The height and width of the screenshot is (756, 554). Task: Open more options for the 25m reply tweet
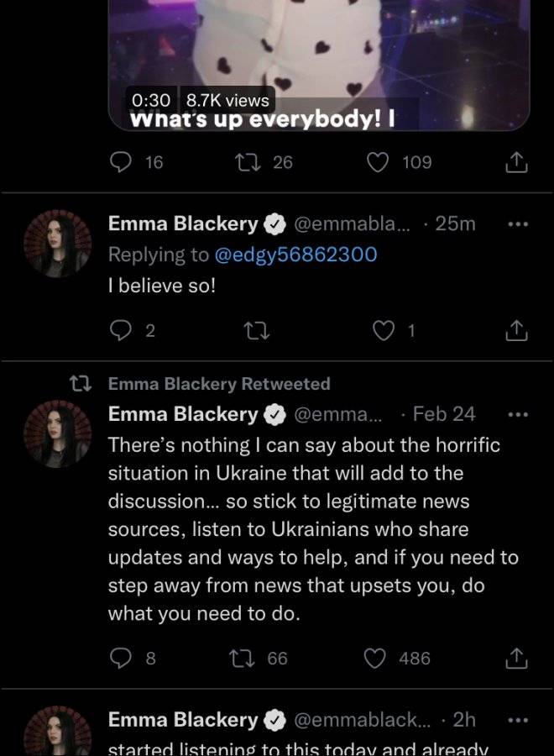[x=519, y=224]
